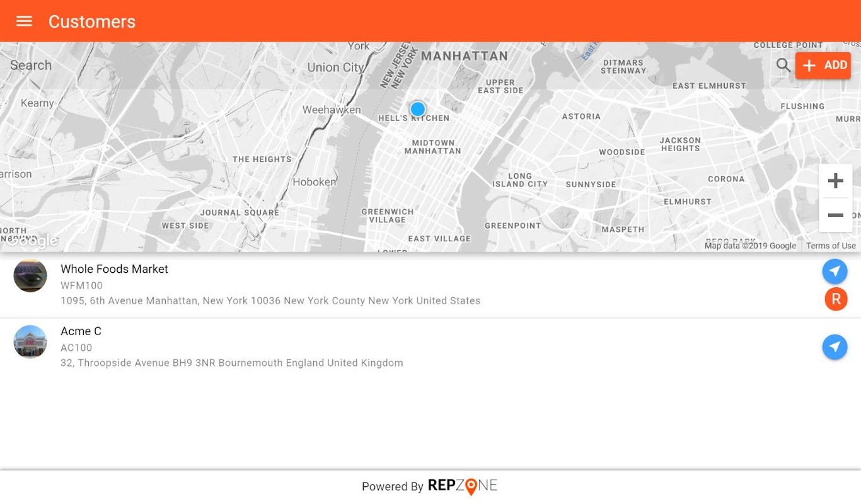Click the MASPETH map label
Viewport: 861px width, 504px height.
point(623,229)
